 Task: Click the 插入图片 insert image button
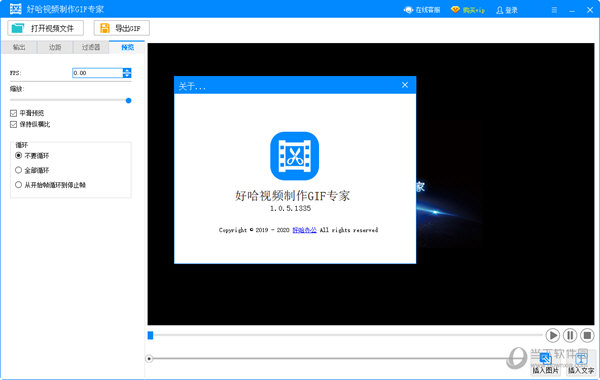546,363
